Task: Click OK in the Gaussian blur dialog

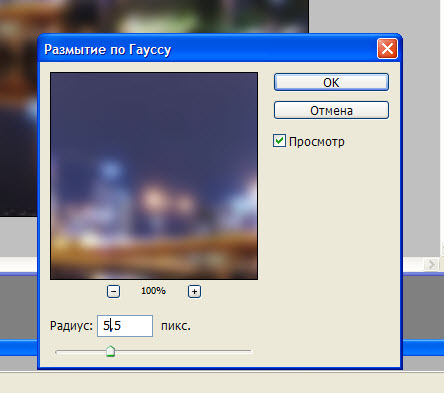Action: (x=331, y=82)
